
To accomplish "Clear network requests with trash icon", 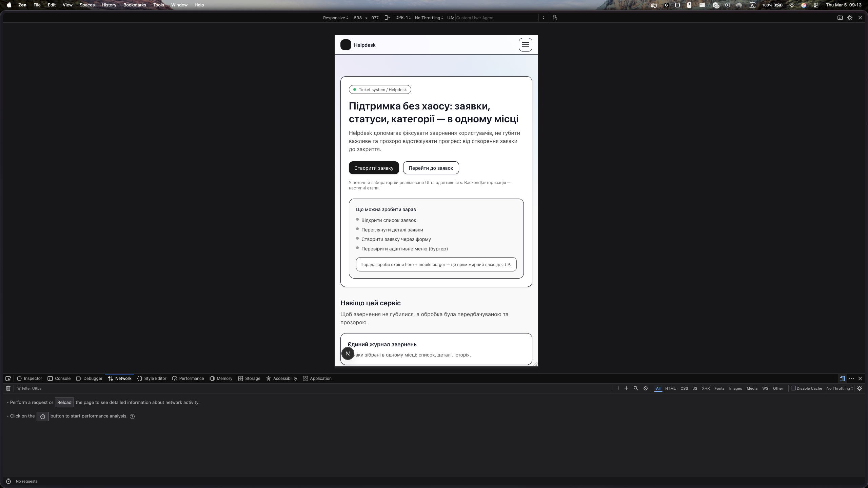I will 8,388.
